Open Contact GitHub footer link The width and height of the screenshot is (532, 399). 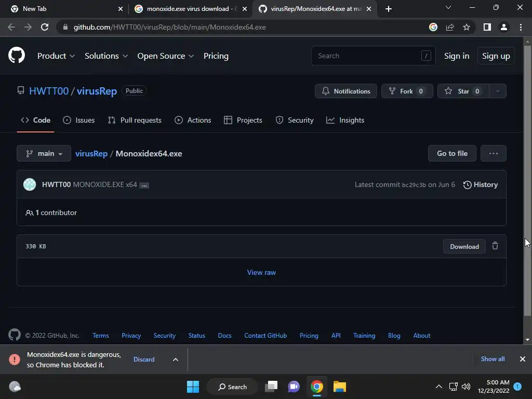click(265, 336)
